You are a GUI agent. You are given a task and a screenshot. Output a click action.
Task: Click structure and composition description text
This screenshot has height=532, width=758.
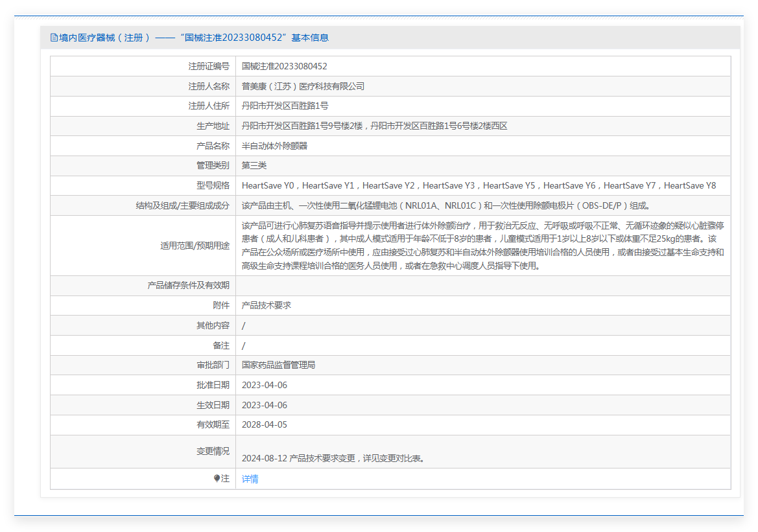point(445,205)
